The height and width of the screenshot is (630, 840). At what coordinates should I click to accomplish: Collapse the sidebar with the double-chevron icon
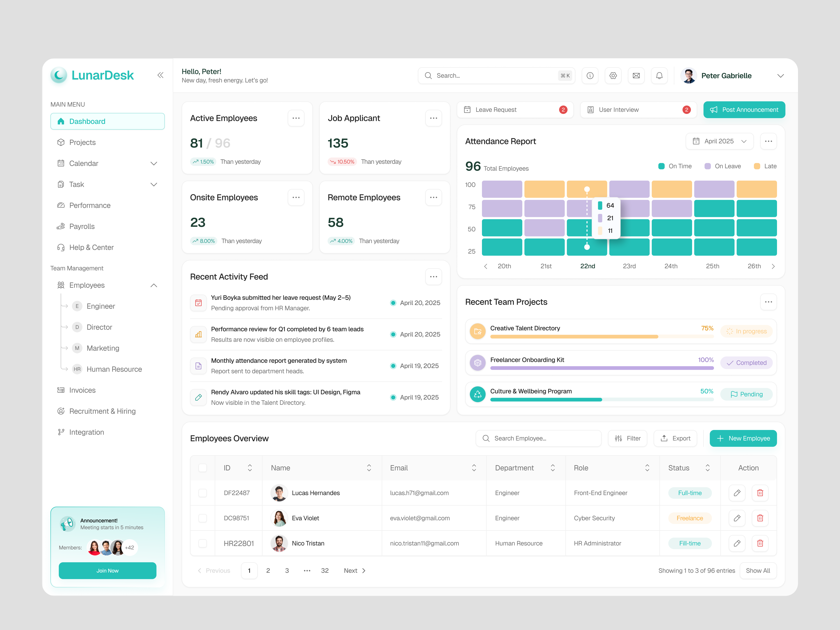160,75
